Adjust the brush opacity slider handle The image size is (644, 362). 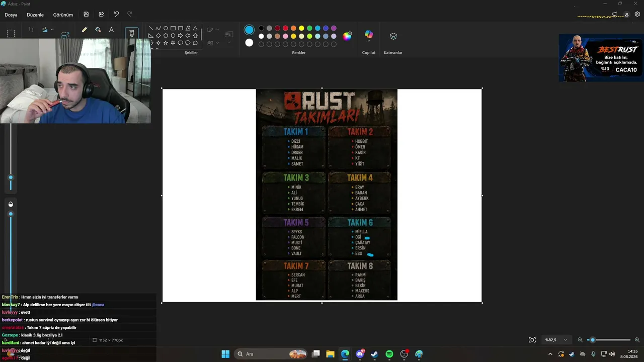click(11, 214)
